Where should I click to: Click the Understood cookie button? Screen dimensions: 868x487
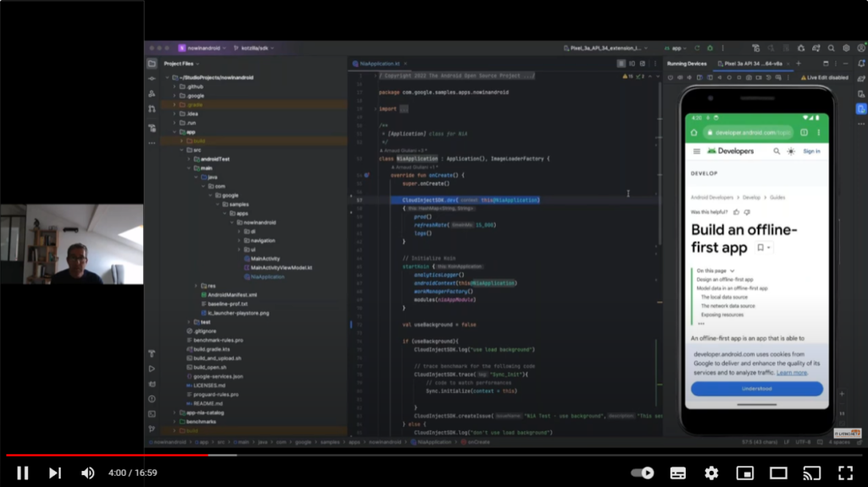tap(756, 389)
